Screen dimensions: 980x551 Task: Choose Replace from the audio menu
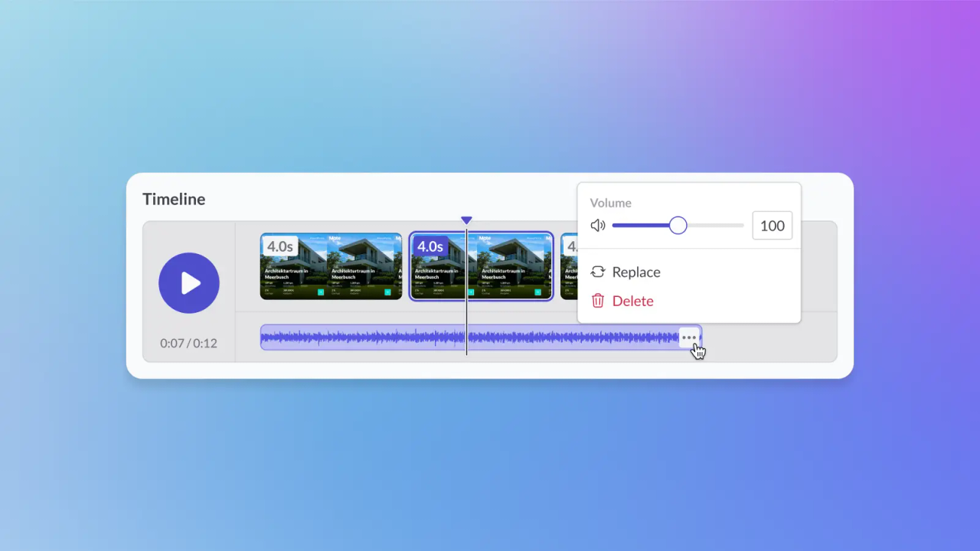tap(636, 272)
